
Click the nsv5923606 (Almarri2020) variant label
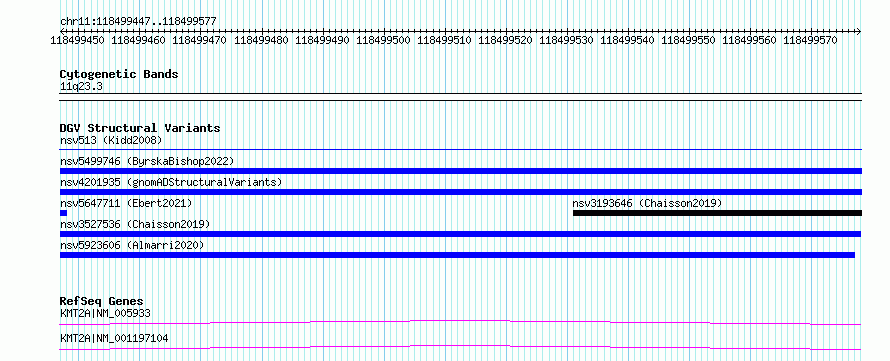[132, 245]
